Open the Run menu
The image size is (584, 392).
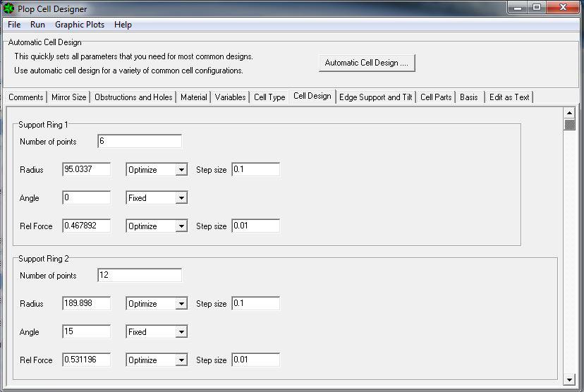coord(37,25)
